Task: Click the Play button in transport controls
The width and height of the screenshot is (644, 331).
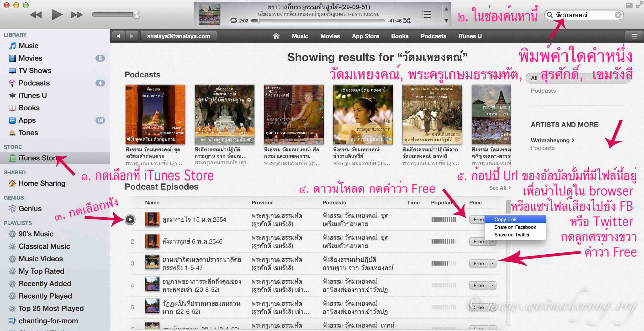Action: [x=57, y=15]
